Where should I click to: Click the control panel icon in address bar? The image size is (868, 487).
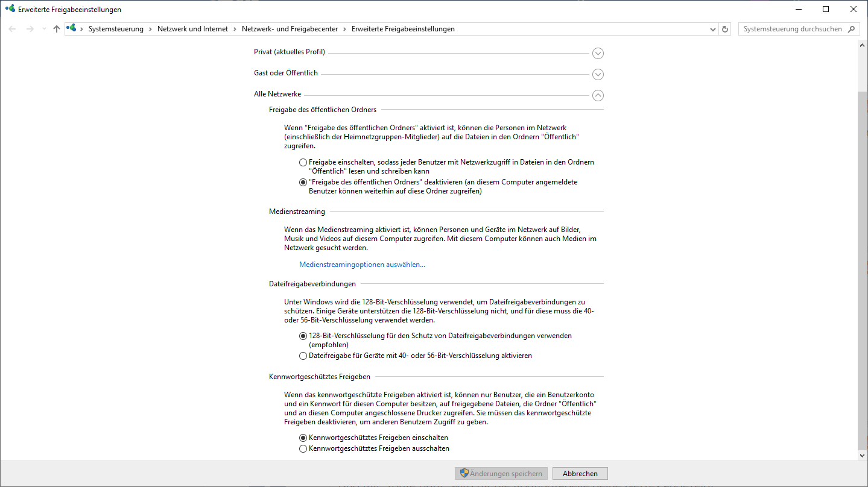pyautogui.click(x=72, y=28)
